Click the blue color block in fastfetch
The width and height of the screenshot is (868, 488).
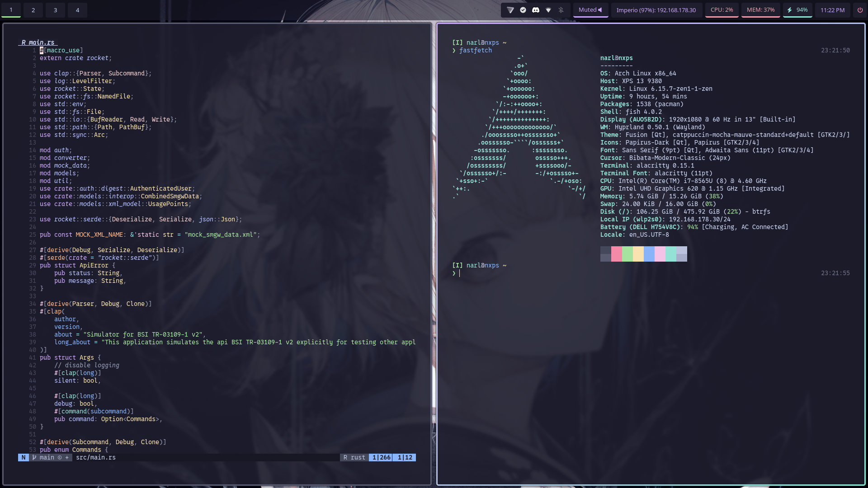pyautogui.click(x=649, y=254)
